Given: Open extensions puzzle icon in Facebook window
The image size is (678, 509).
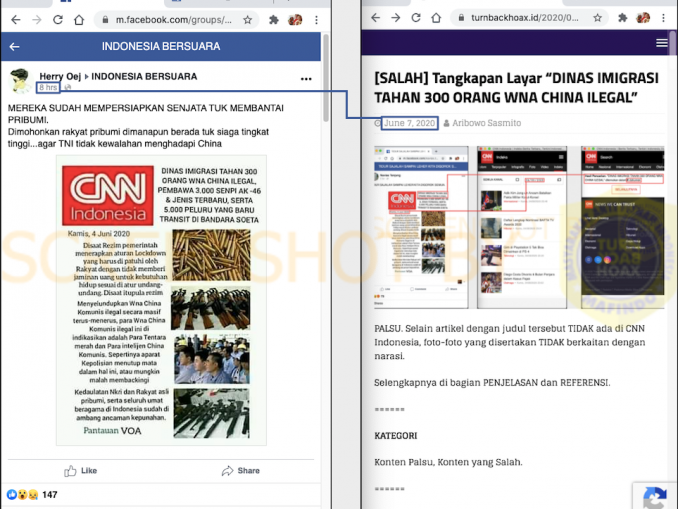Looking at the screenshot, I should click(x=274, y=20).
